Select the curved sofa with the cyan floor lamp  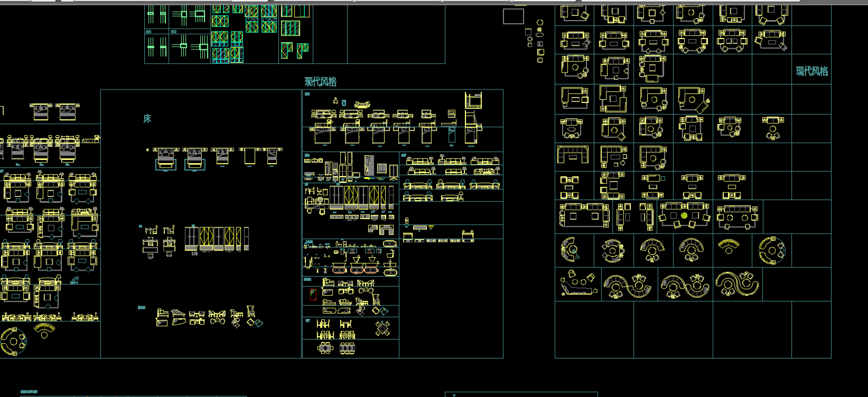569,250
